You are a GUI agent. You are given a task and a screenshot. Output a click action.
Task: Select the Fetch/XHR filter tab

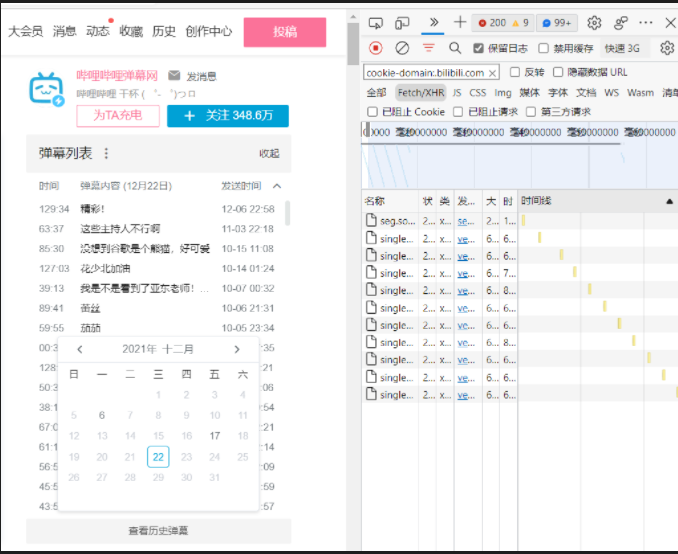(x=421, y=93)
